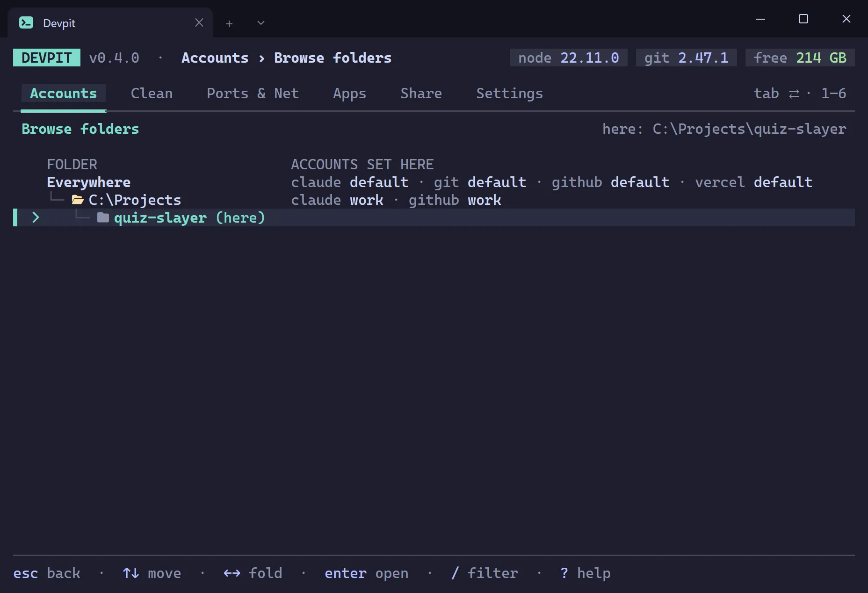This screenshot has height=593, width=868.
Task: Switch to the Accounts tab
Action: pyautogui.click(x=64, y=94)
